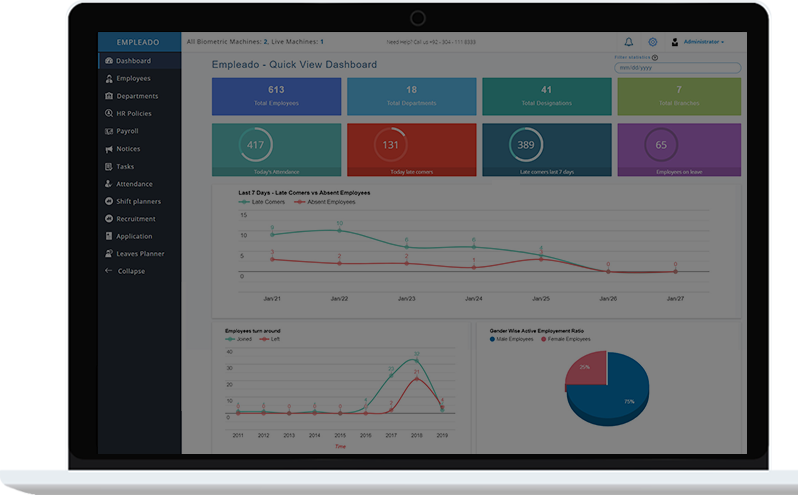Click the Administrator avatar icon
Image resolution: width=798 pixels, height=495 pixels.
click(674, 42)
